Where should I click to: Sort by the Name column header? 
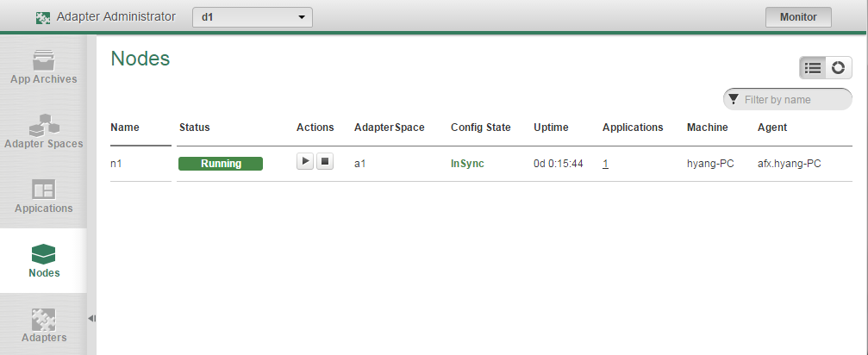point(124,128)
